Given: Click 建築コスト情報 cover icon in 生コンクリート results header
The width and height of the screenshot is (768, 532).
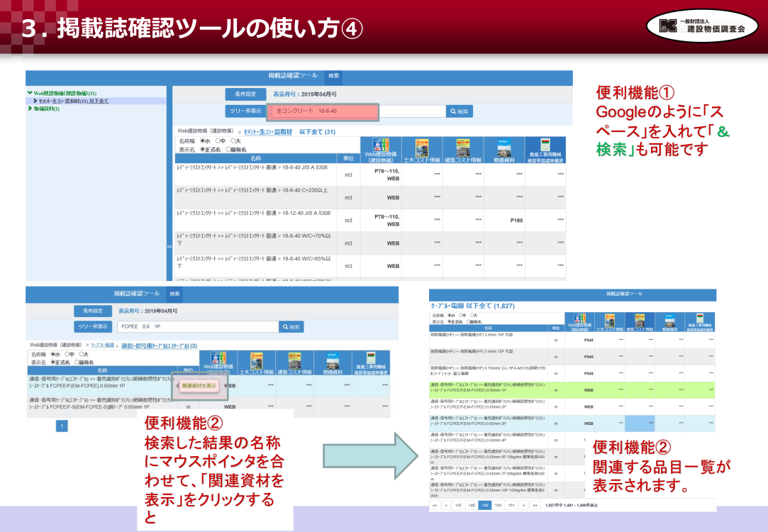Looking at the screenshot, I should click(x=463, y=148).
